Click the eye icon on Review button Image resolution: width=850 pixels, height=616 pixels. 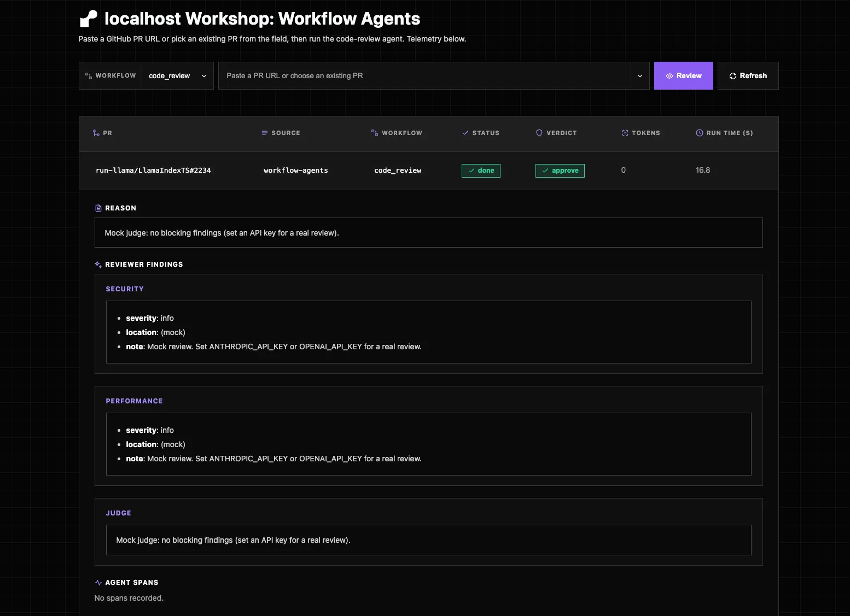669,76
